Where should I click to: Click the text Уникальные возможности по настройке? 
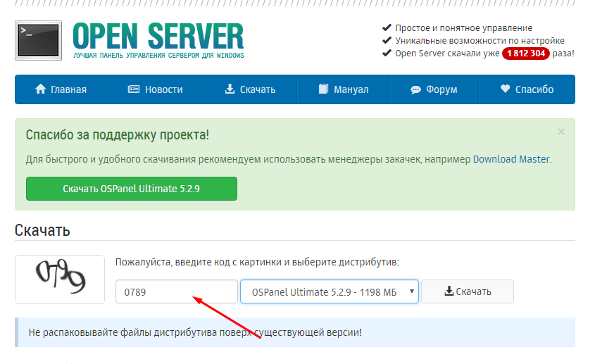pos(480,41)
